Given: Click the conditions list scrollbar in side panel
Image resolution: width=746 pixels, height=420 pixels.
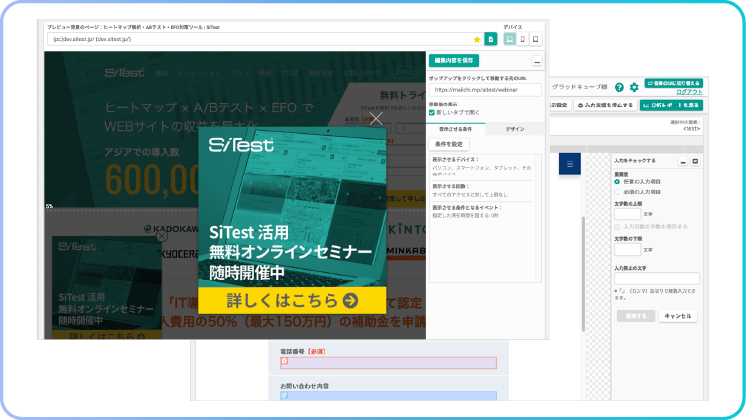Looking at the screenshot, I should tap(538, 218).
